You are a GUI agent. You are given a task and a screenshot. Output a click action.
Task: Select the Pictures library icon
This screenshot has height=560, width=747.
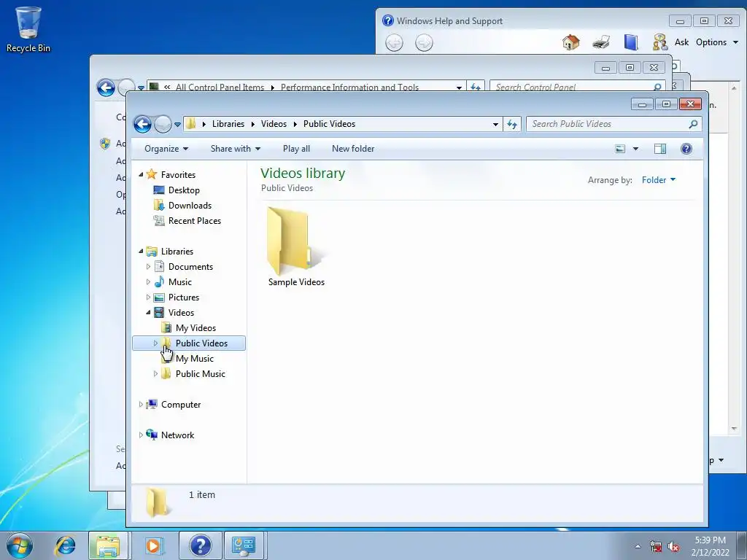click(x=160, y=297)
